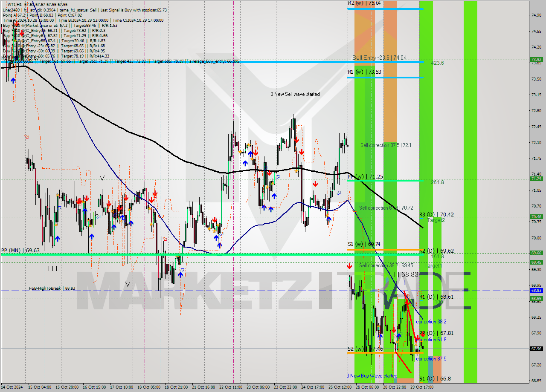Viewport: 546px width, 392px height.
Task: Click the 'S1 (w) | 69.74' support label
Action: (x=364, y=244)
